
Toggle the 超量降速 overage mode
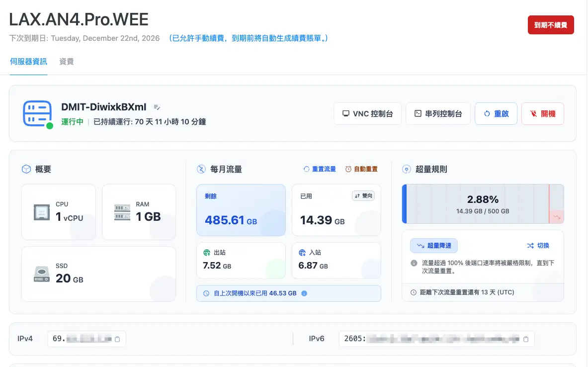[x=434, y=246]
